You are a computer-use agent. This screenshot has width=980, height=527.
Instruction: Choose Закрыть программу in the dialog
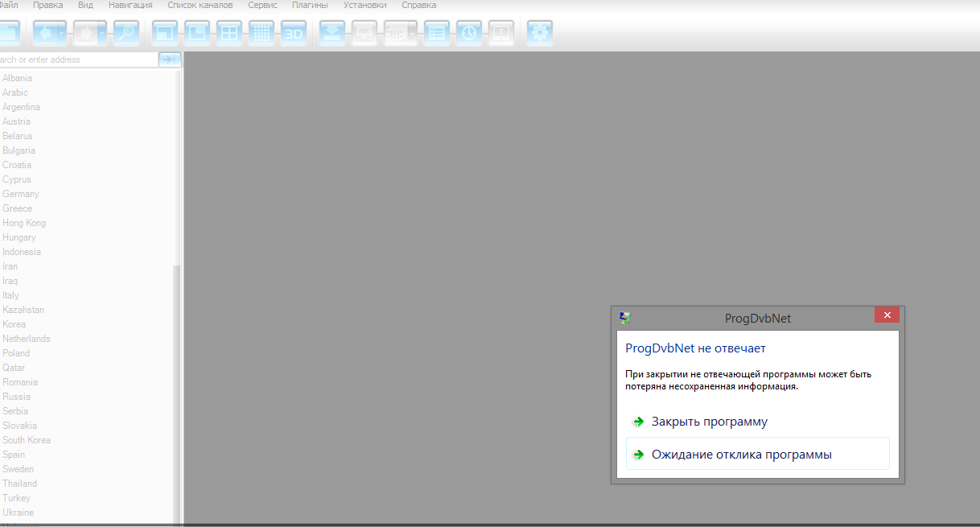(x=709, y=422)
